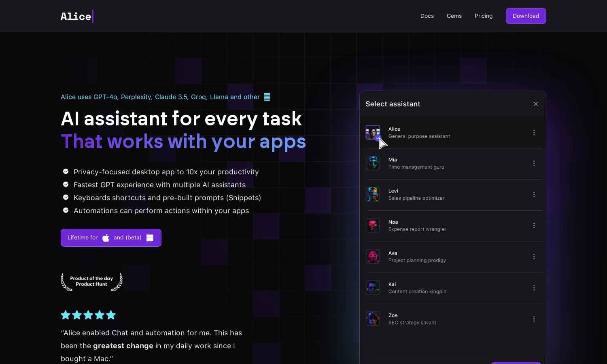Click 'That works with your apps' heading
The width and height of the screenshot is (607, 364).
click(x=183, y=142)
